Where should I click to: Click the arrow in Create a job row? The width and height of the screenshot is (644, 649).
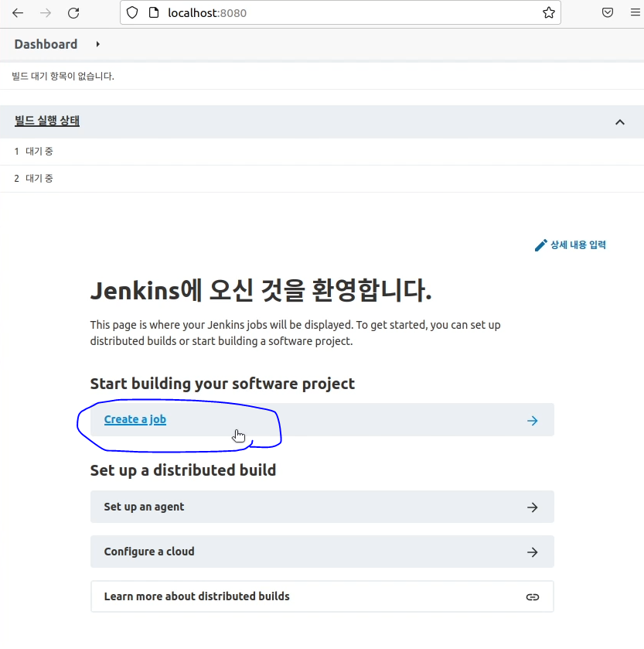click(x=533, y=421)
